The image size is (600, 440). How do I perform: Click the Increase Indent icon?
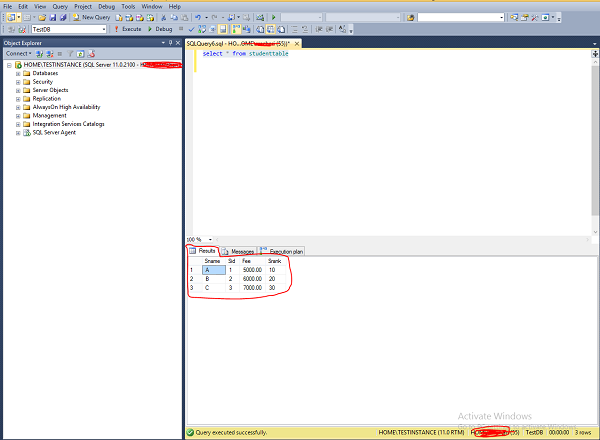coord(329,29)
